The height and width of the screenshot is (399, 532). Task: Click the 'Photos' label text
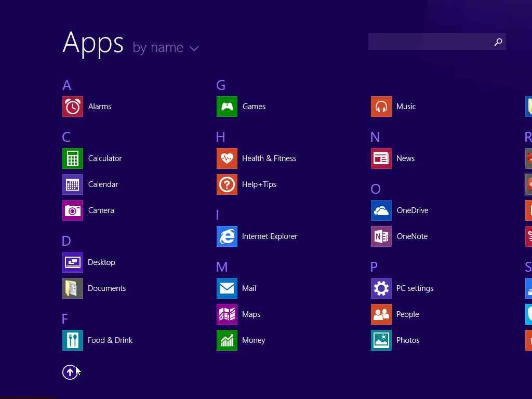[408, 340]
